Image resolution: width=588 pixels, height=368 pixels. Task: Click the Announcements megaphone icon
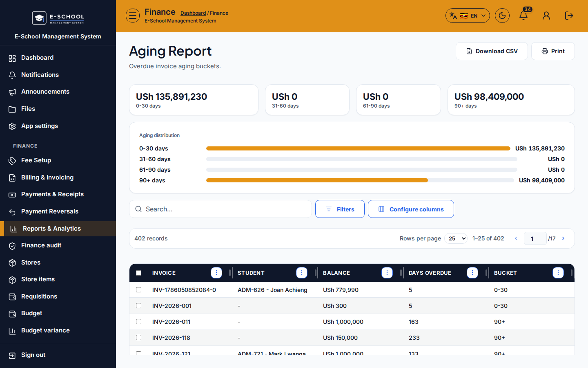(x=12, y=92)
